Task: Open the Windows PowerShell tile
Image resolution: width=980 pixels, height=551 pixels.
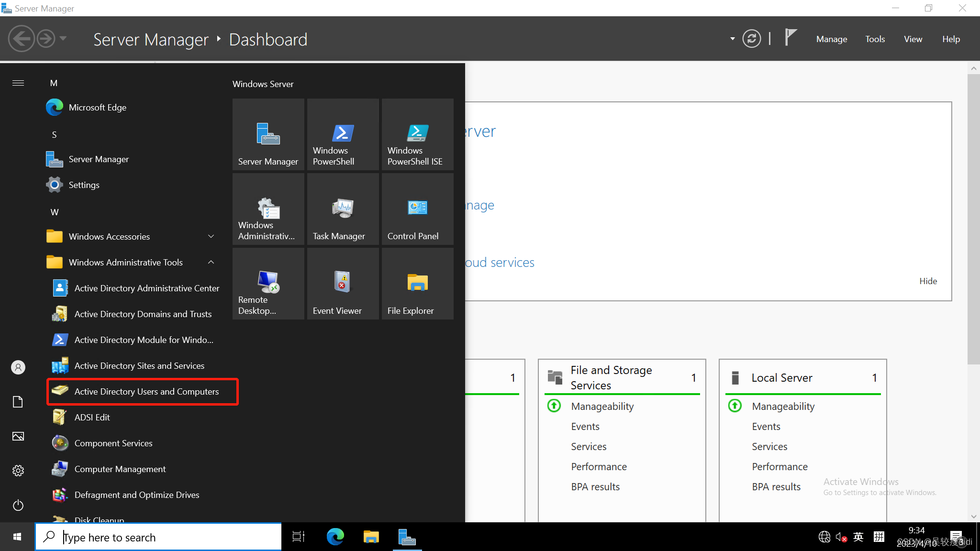Action: tap(343, 134)
